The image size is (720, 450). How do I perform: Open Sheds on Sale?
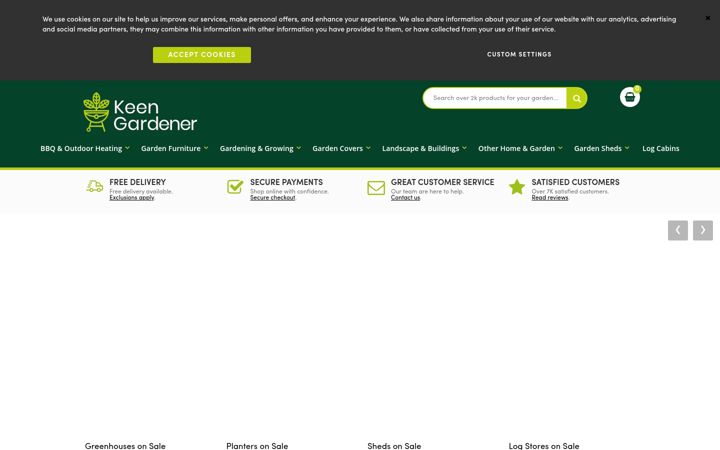394,445
